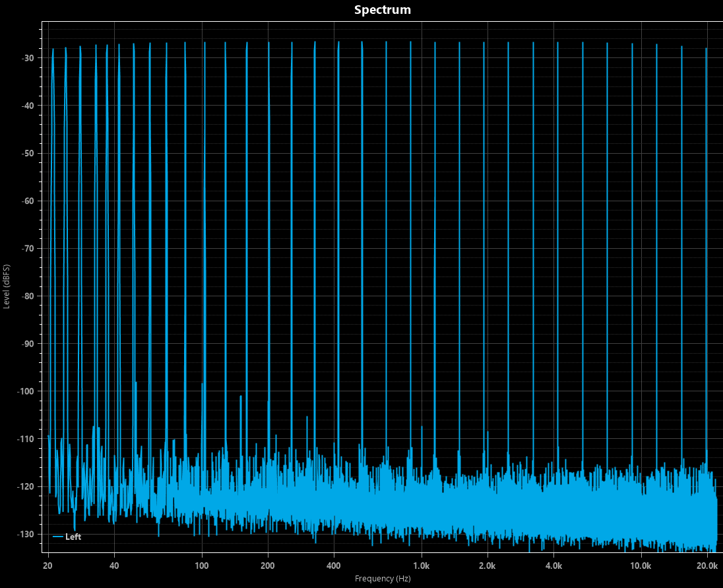The height and width of the screenshot is (588, 723).
Task: Click the -130 level axis tick label
Action: coord(26,534)
